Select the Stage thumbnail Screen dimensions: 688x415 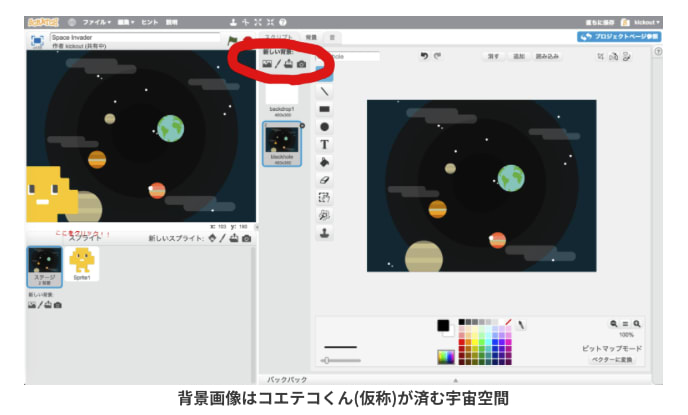(x=44, y=267)
